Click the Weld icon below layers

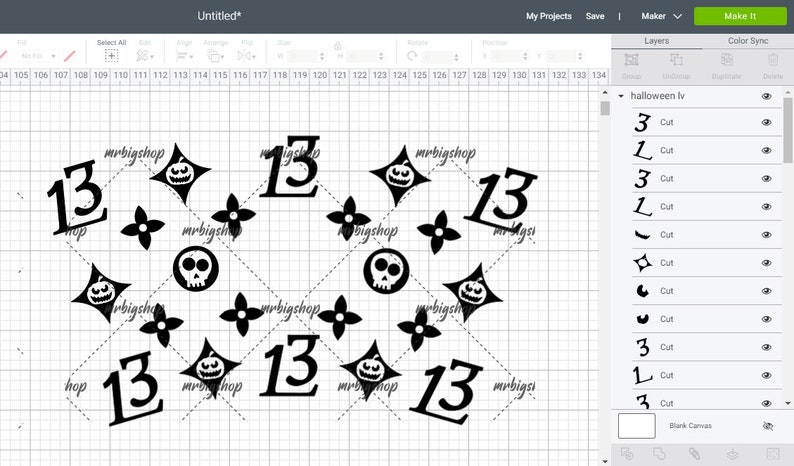pos(659,453)
